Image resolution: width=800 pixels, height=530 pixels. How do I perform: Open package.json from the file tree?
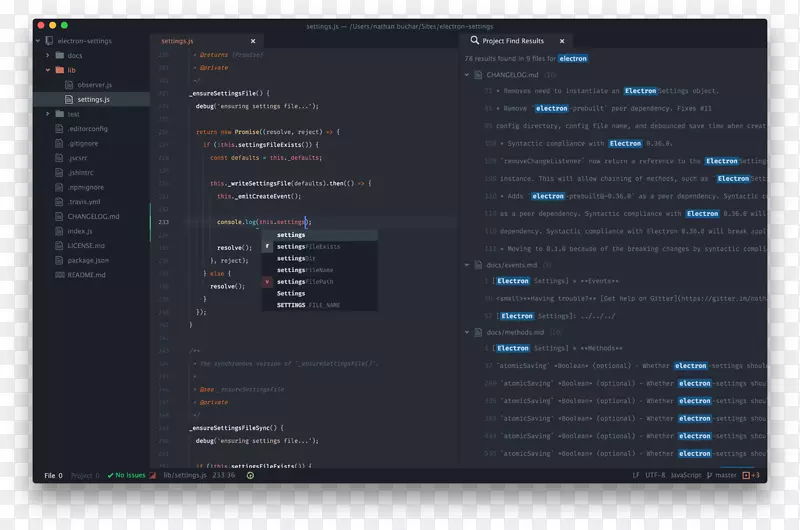[x=88, y=260]
